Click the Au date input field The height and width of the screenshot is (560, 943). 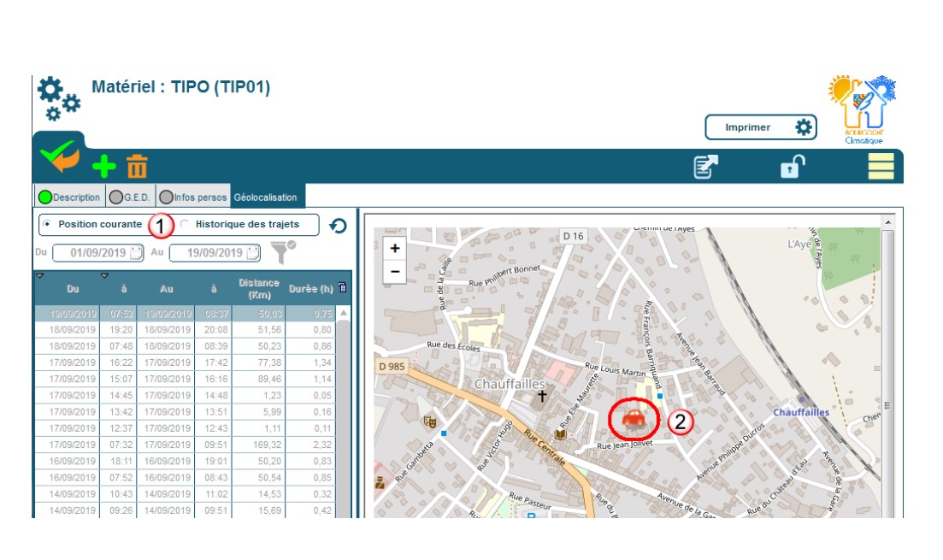pyautogui.click(x=215, y=252)
